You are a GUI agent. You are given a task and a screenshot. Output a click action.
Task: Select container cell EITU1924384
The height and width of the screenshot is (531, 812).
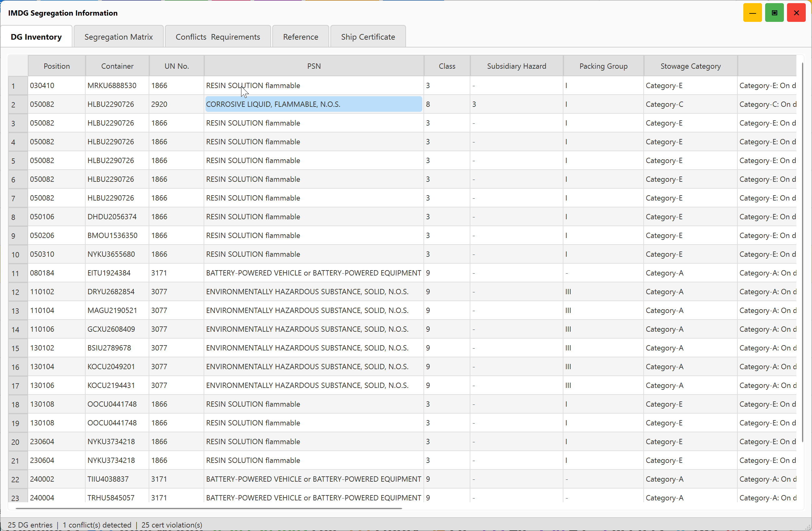(117, 273)
